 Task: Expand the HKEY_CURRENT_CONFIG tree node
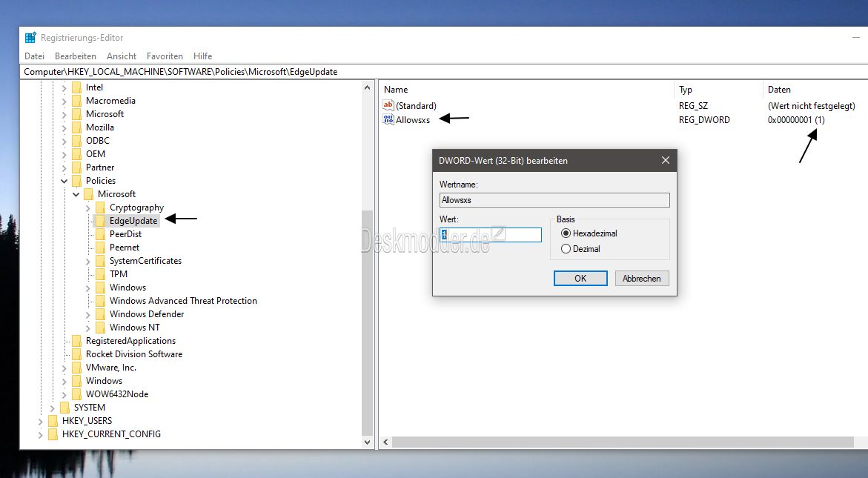[x=40, y=435]
